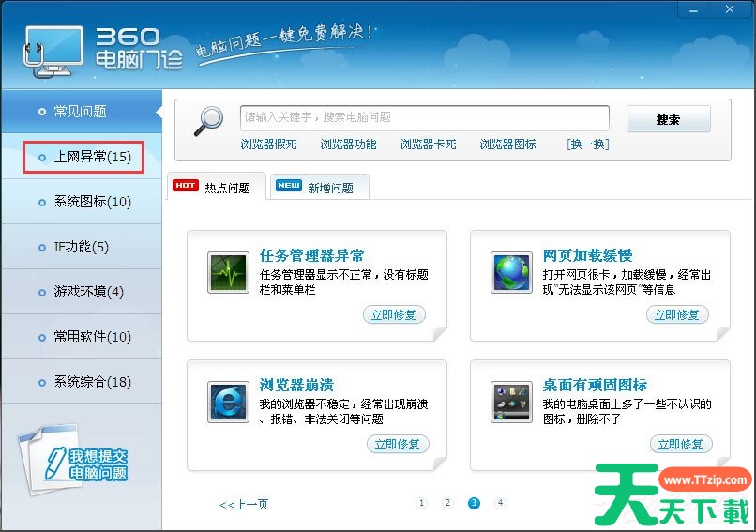The image size is (756, 532).
Task: Click 立即修复 for 任务管理器异常
Action: coord(393,315)
